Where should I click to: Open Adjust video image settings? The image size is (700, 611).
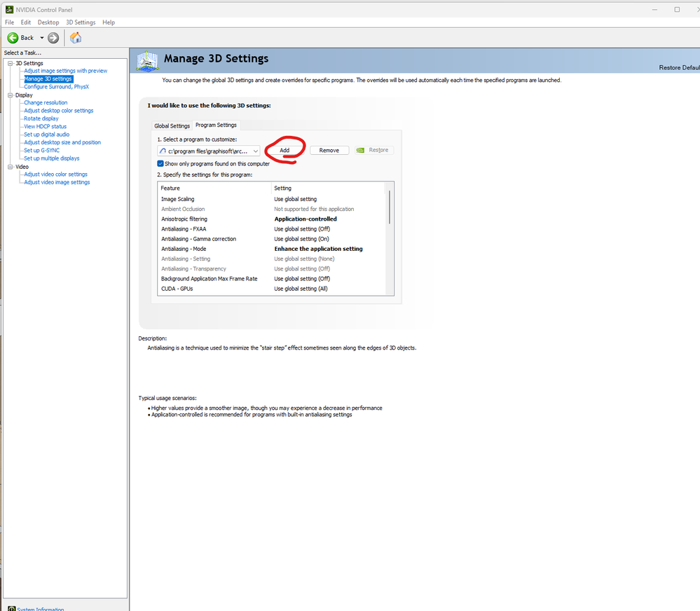click(x=57, y=183)
